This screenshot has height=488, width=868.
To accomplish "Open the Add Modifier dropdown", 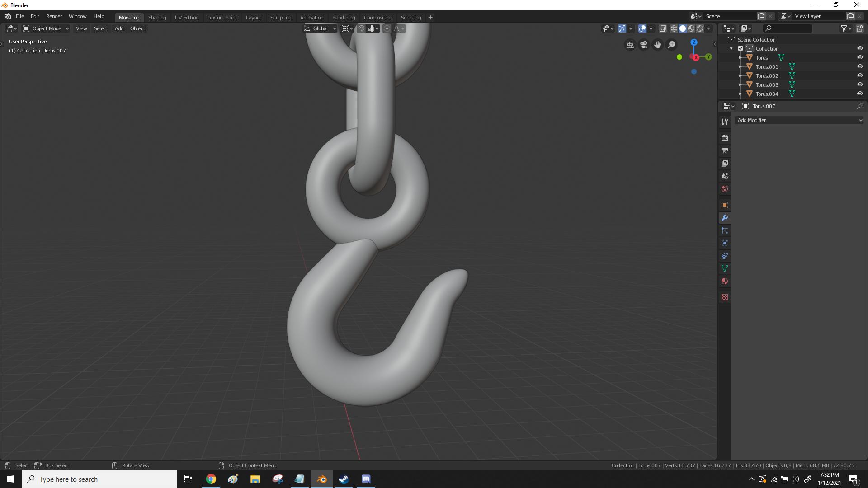I will [x=799, y=120].
